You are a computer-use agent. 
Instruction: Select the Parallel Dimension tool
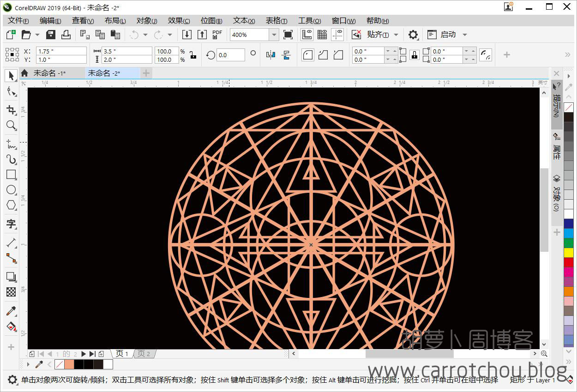[12, 243]
